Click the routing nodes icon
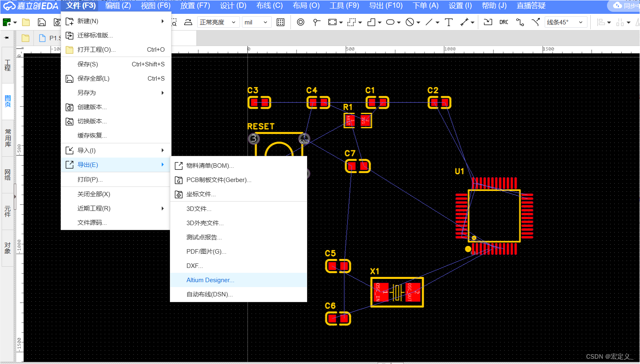Screen dimensions: 640x364 tap(520, 22)
